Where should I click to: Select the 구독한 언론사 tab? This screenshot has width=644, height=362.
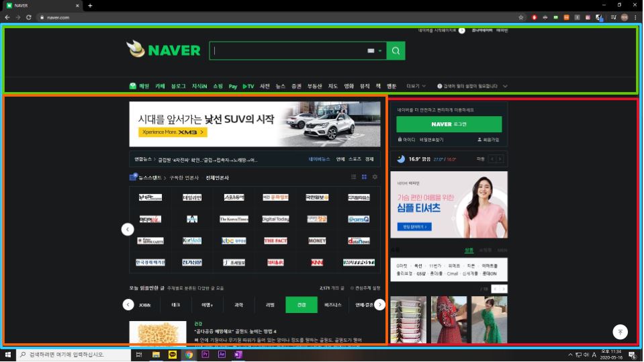pyautogui.click(x=184, y=178)
